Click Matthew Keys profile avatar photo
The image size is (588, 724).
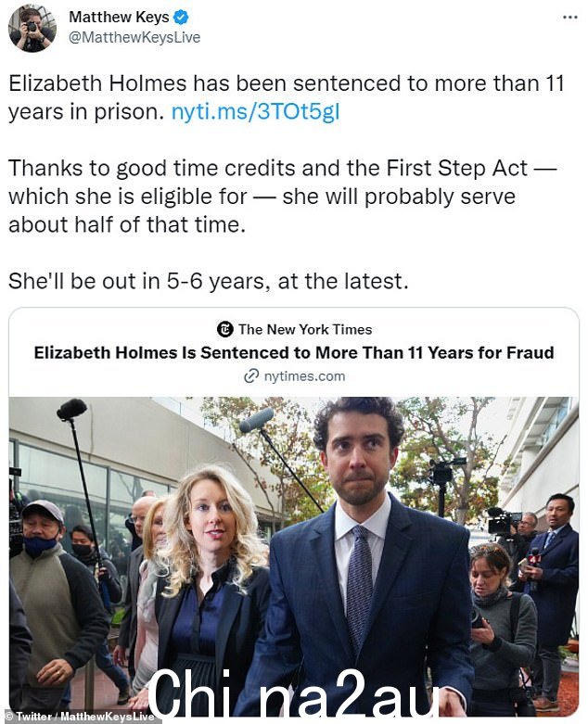(32, 28)
